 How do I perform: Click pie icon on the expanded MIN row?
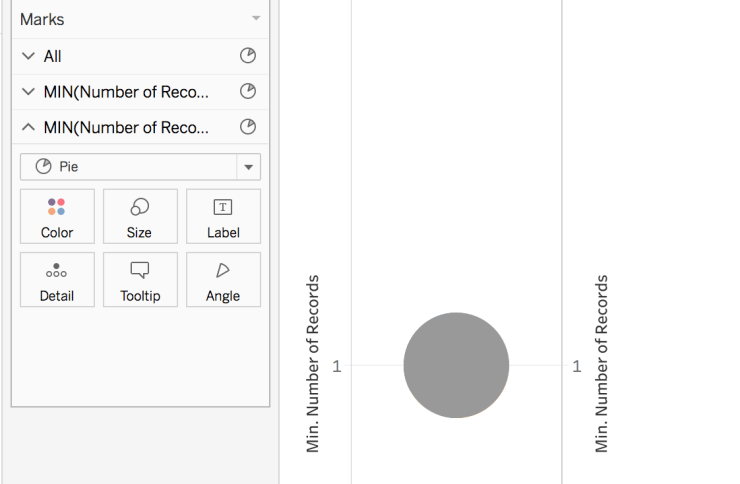pos(248,127)
